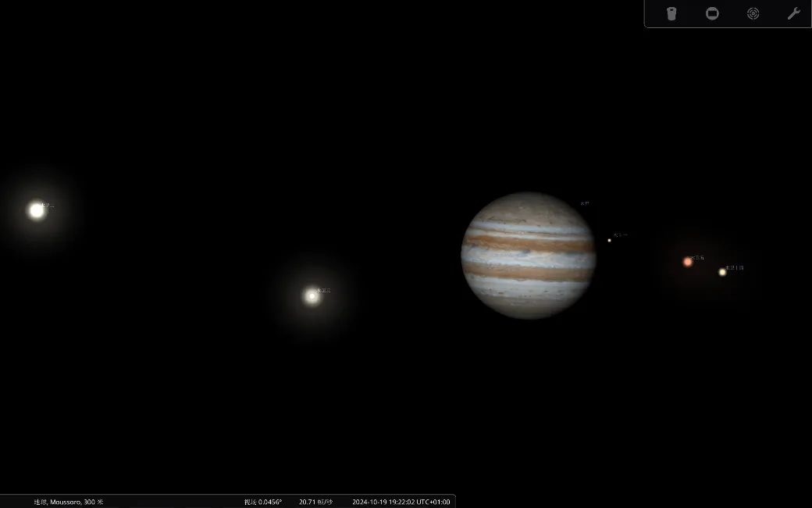Open Oculars configuration wrench icon

coord(793,13)
